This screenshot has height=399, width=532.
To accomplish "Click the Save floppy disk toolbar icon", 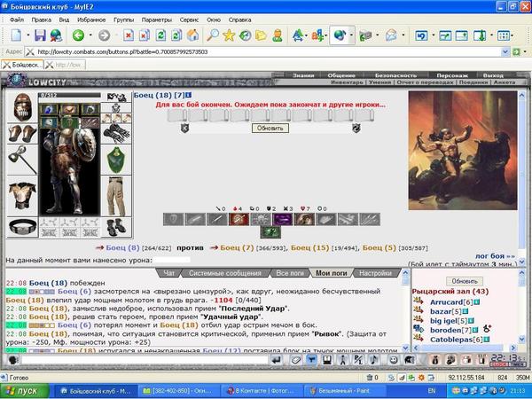I will 41,35.
